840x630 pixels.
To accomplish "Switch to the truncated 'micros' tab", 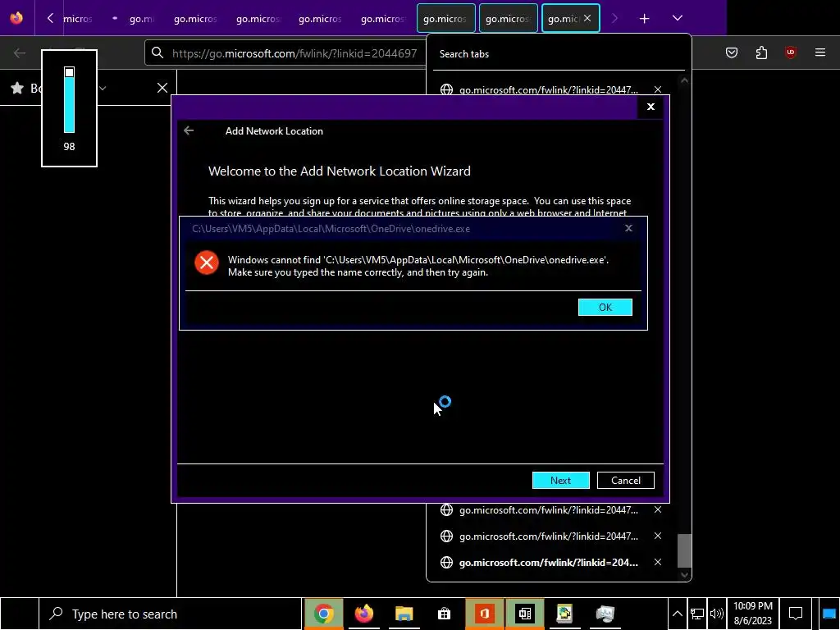I will (x=78, y=19).
